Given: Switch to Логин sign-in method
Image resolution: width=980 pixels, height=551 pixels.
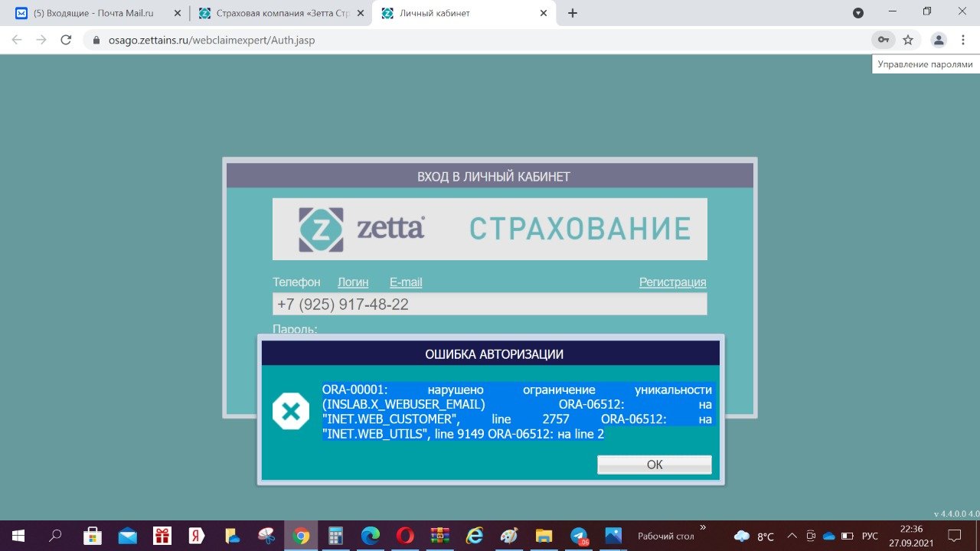Looking at the screenshot, I should pyautogui.click(x=353, y=282).
